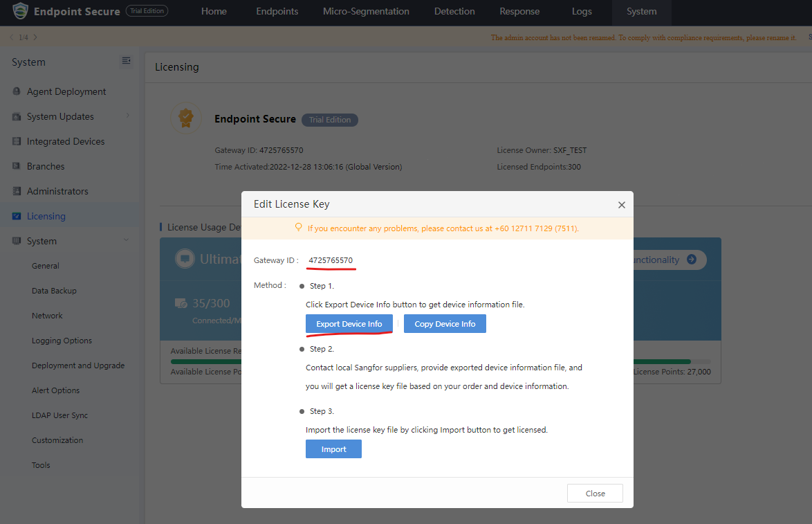Screen dimensions: 812x524
Task: Open the Micro-Segmentation tab
Action: [366, 11]
